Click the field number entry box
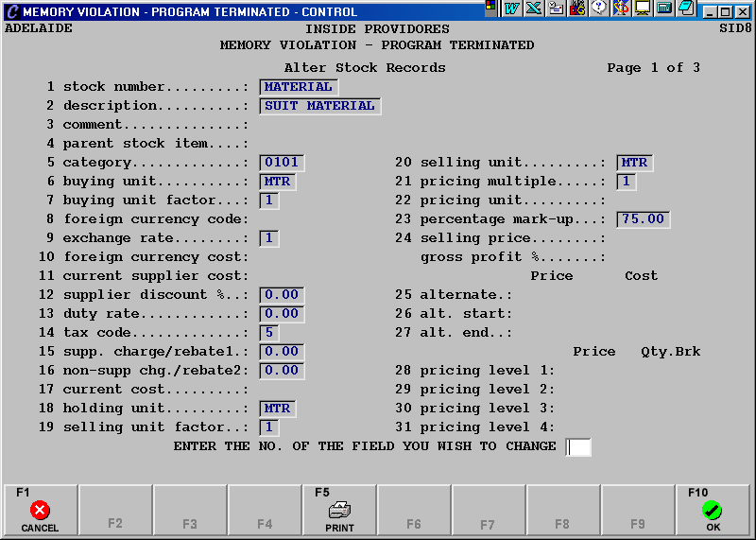The height and width of the screenshot is (540, 756). (x=578, y=446)
